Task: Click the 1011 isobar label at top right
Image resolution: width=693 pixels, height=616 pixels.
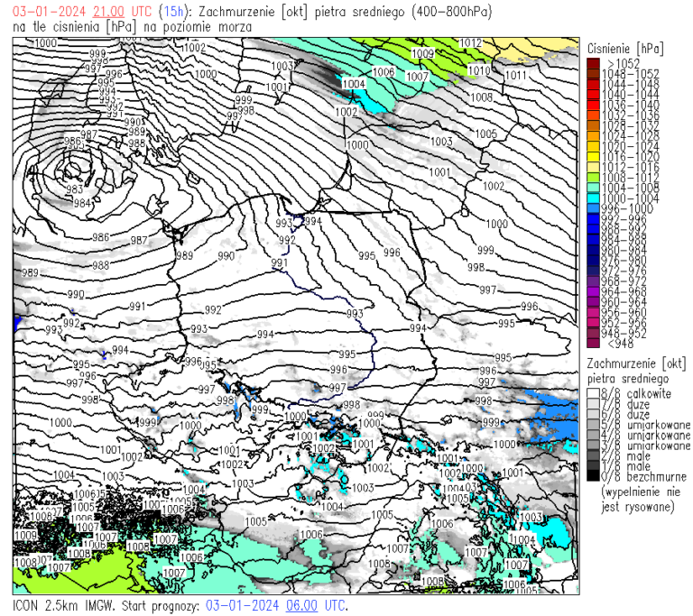Action: [515, 76]
